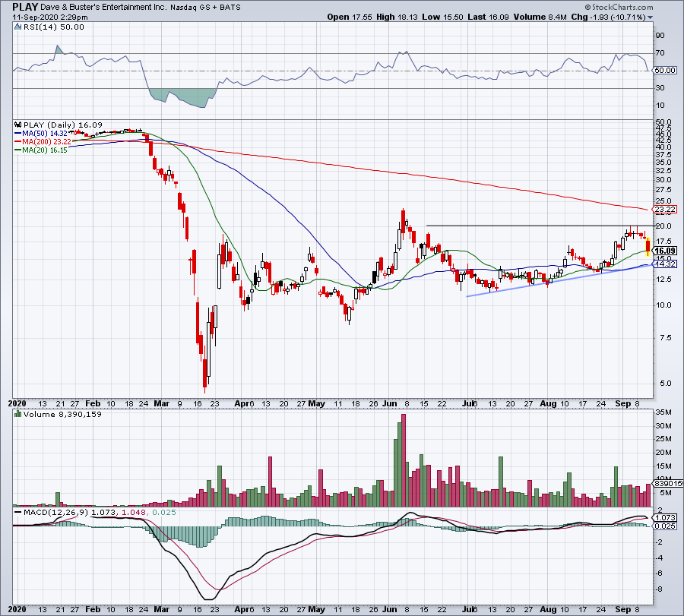
Task: Select the MA(20) 16.15 legend entry
Action: (x=41, y=150)
